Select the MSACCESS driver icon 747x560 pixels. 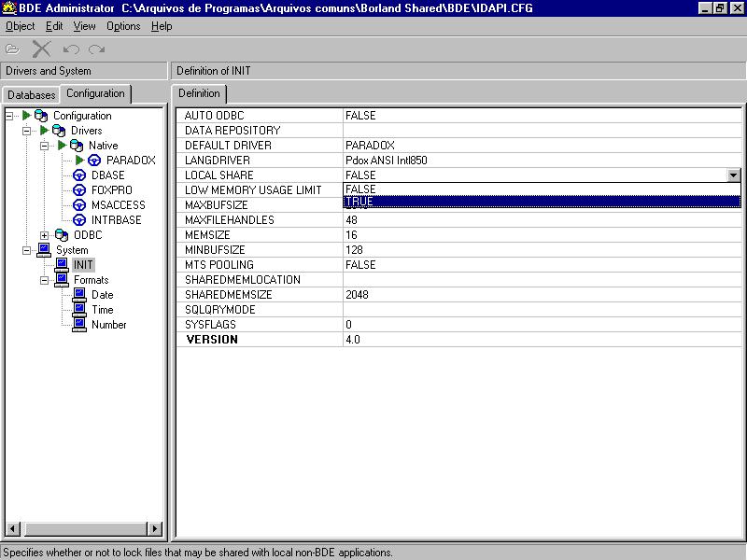tap(79, 205)
